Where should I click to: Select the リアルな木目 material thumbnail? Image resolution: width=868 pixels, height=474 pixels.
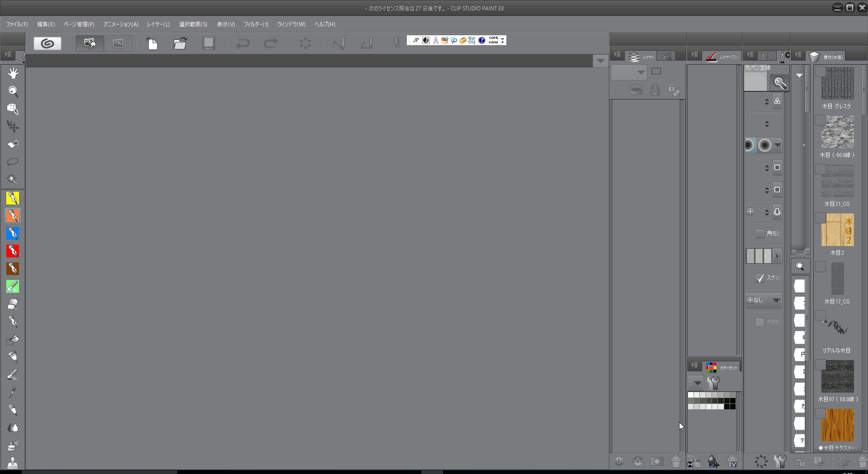coord(837,327)
